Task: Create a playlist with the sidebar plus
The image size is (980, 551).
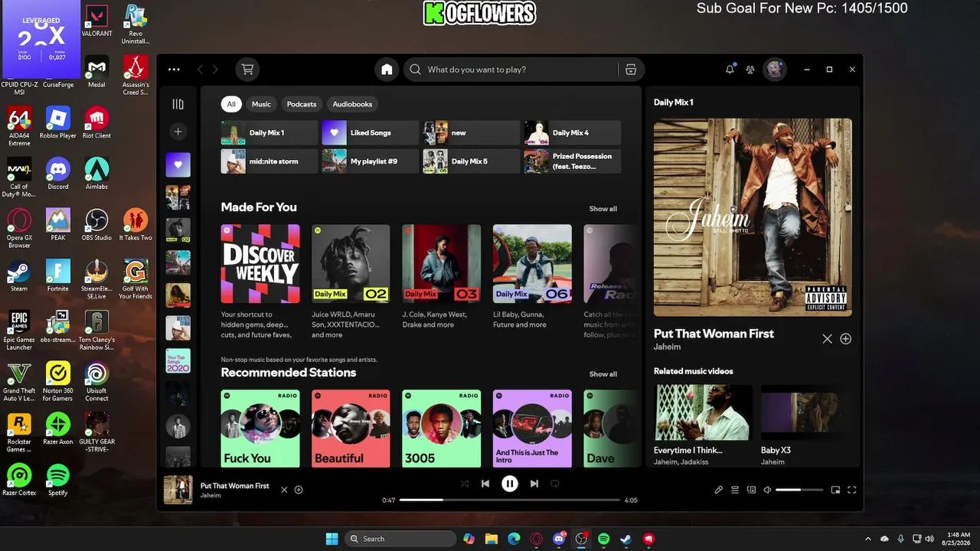Action: click(178, 132)
